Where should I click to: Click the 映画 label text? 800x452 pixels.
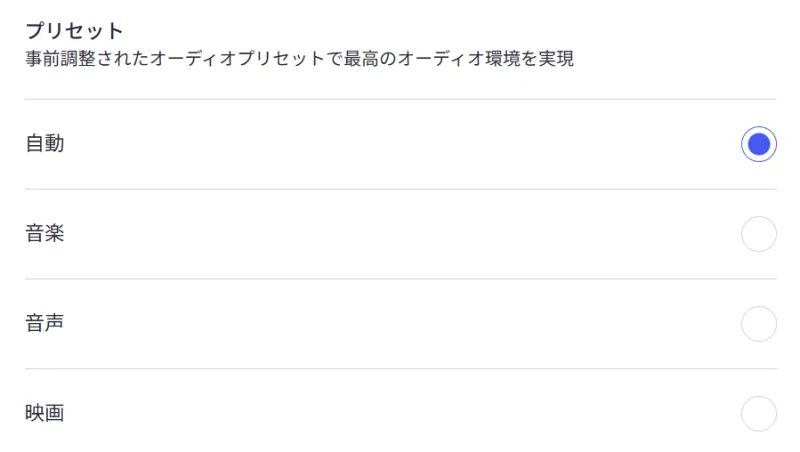(45, 413)
